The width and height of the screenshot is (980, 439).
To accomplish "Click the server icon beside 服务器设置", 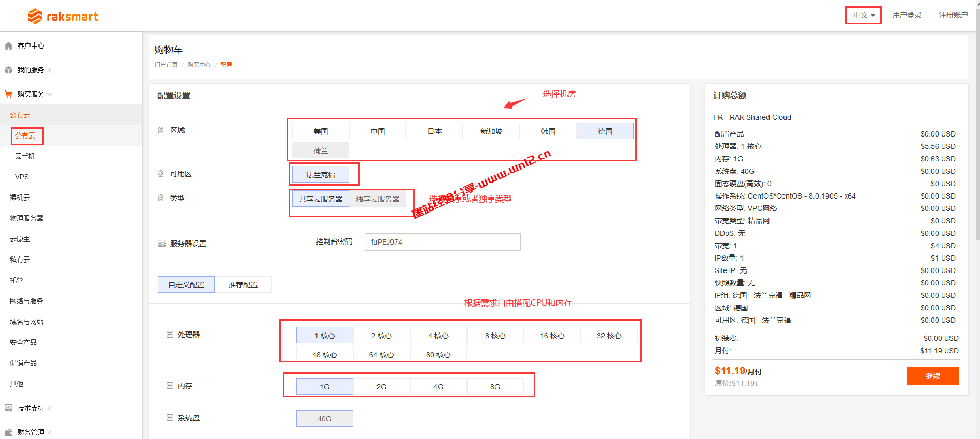I will (162, 244).
